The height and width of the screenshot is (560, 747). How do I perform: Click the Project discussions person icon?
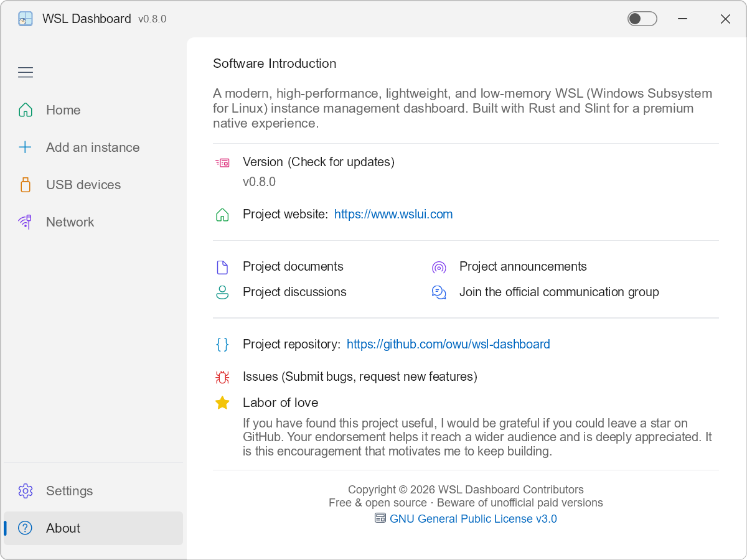pos(222,292)
